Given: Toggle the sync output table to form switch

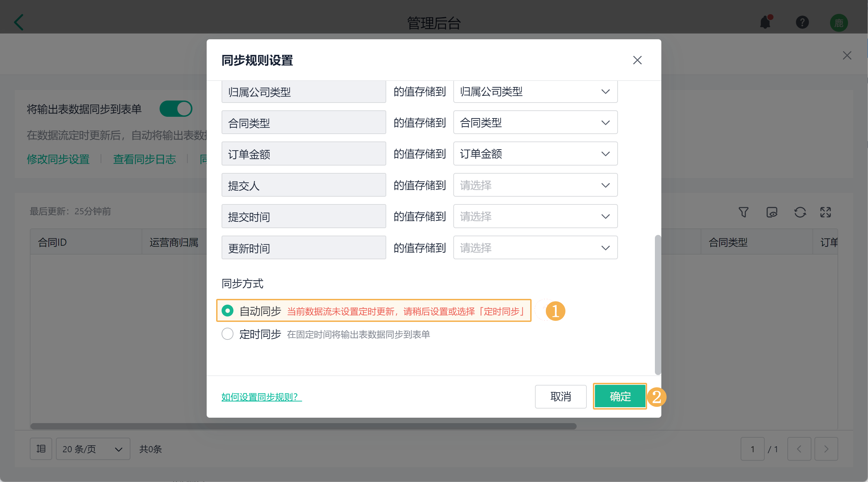Looking at the screenshot, I should (x=176, y=109).
